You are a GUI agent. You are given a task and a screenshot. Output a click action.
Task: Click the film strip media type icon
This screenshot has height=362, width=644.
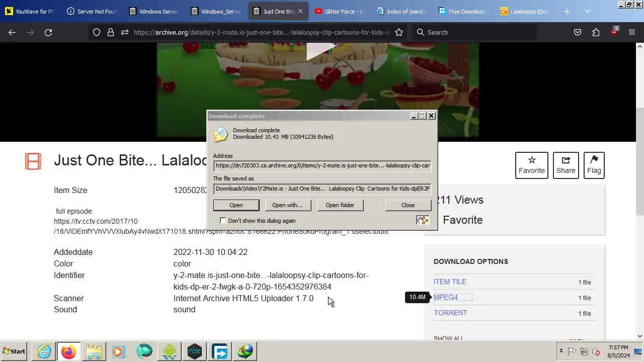point(33,161)
